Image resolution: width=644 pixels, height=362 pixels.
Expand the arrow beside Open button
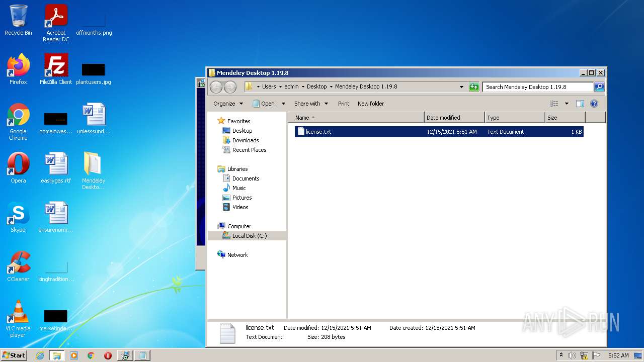[x=283, y=104]
